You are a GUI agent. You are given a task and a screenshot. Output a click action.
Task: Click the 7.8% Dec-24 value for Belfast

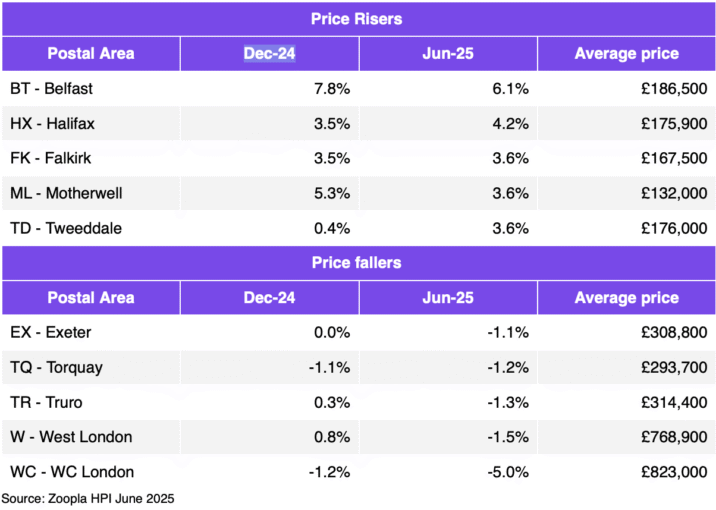[x=333, y=89]
